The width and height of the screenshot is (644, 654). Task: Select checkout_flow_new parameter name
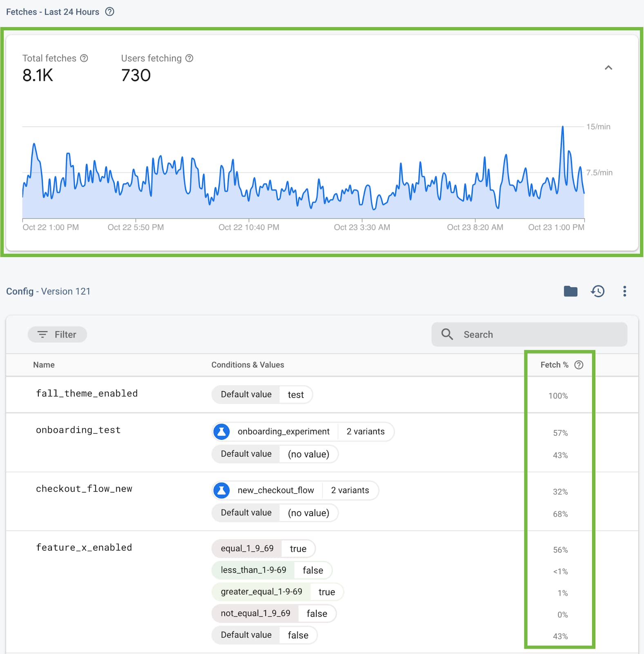point(84,488)
